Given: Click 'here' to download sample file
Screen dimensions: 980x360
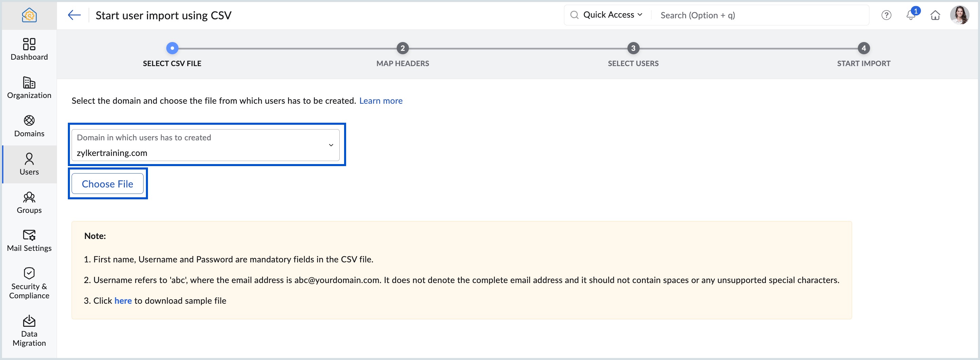Looking at the screenshot, I should [x=123, y=301].
